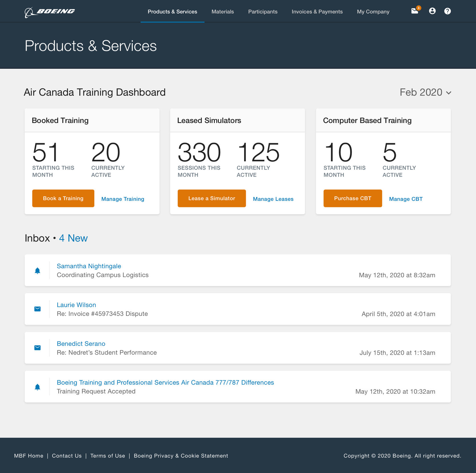
Task: Open the Manage Leases link
Action: (273, 199)
